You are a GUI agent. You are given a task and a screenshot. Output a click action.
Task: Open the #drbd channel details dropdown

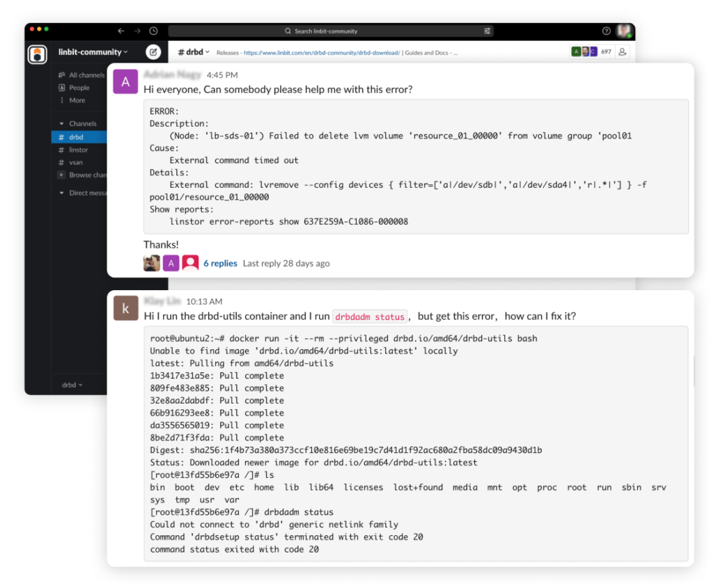(x=194, y=52)
